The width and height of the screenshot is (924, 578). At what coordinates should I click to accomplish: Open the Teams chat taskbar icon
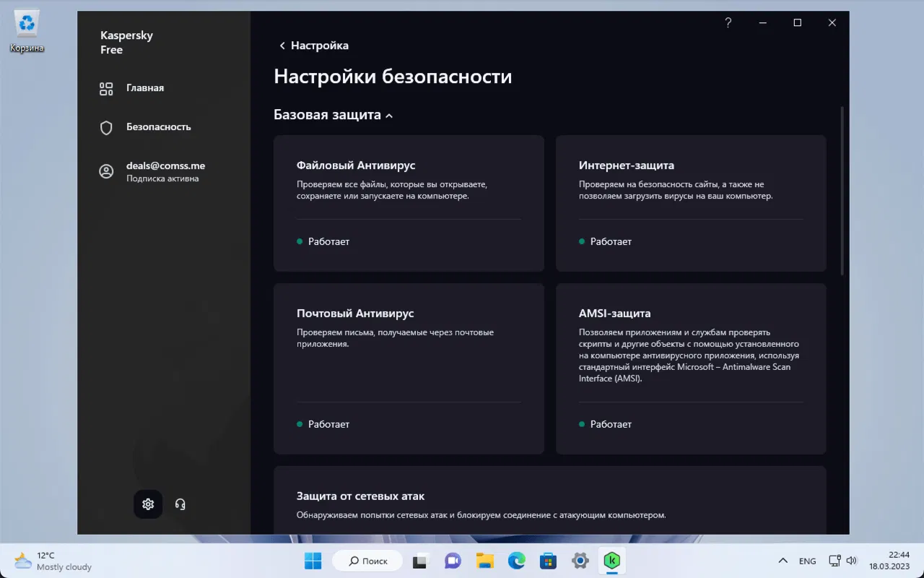(453, 561)
